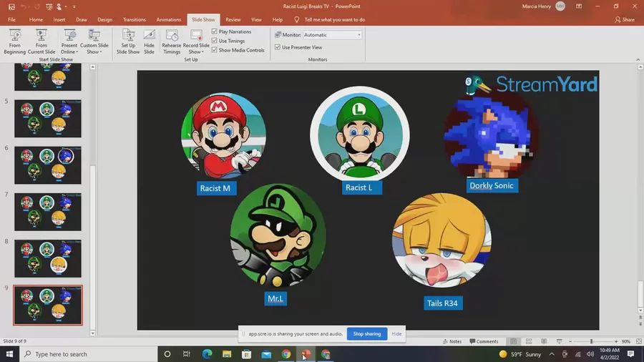Screen dimensions: 644x362
Task: Click Tell me what you want to do
Action: pos(335,20)
